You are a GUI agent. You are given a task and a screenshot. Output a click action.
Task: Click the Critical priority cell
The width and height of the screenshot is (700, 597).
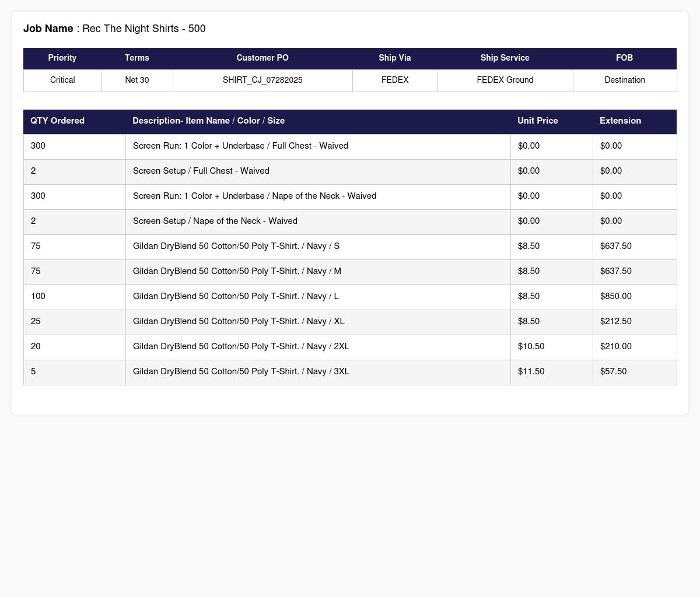[62, 80]
